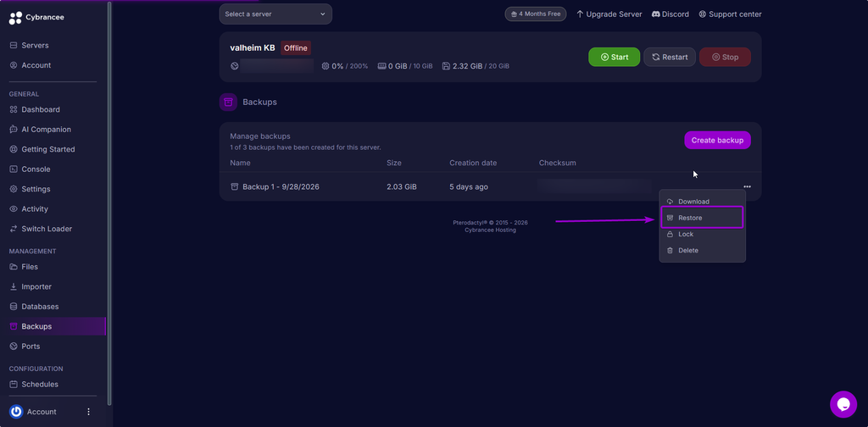Open the chat support bubble
The width and height of the screenshot is (868, 427).
[843, 404]
